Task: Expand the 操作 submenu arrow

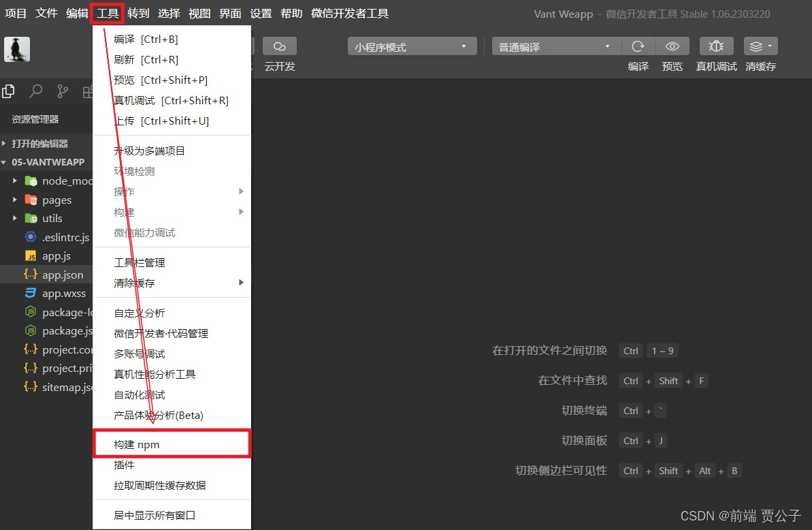Action: 241,191
